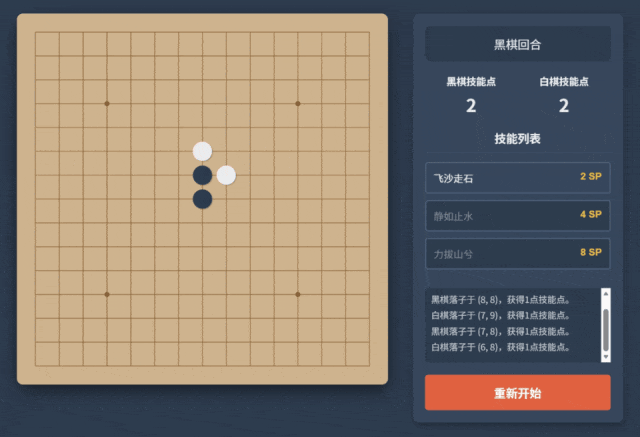Click the top-right star point on the board
Image resolution: width=640 pixels, height=437 pixels.
click(298, 104)
